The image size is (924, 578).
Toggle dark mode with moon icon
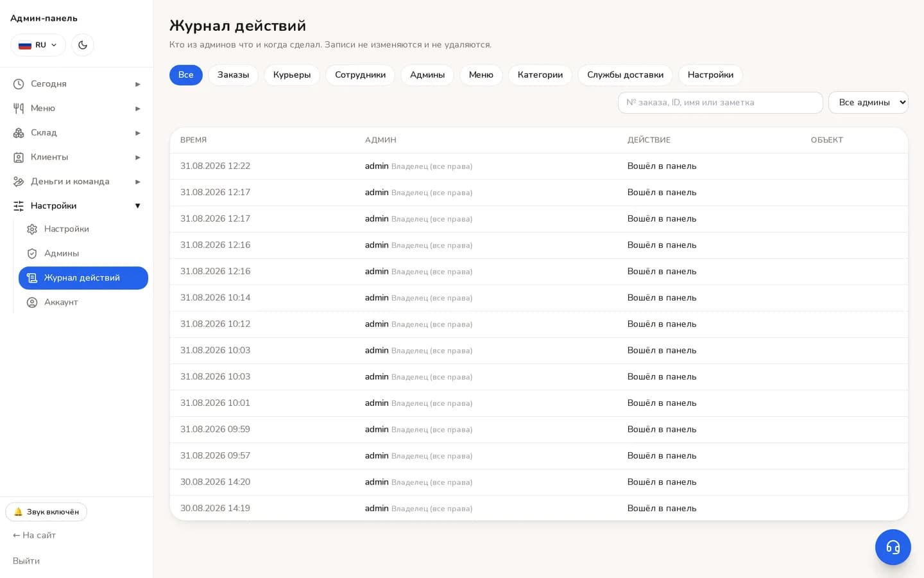tap(83, 45)
